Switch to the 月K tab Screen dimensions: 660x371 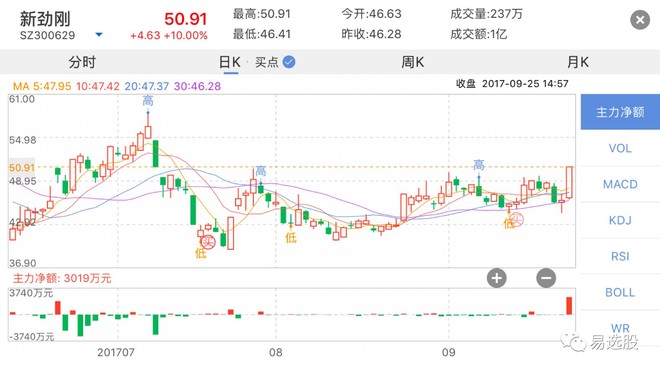(578, 62)
